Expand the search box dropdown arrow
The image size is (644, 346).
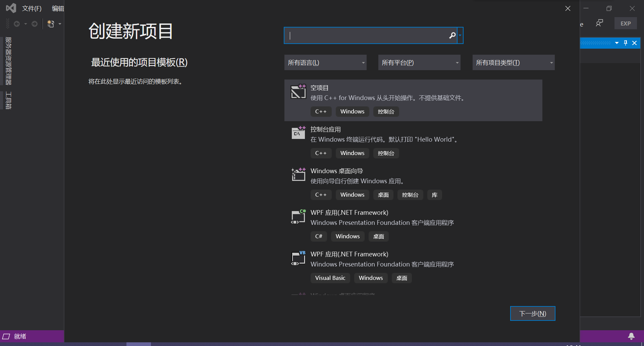pos(460,35)
